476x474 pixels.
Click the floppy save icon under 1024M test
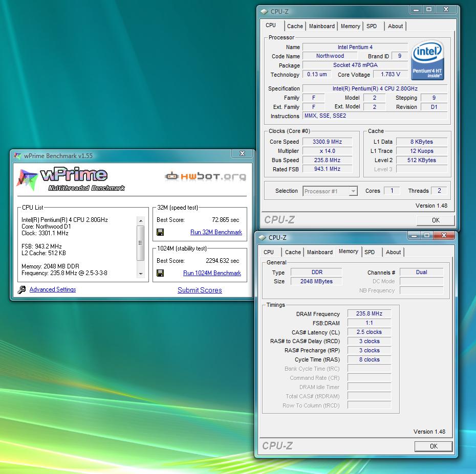(160, 273)
